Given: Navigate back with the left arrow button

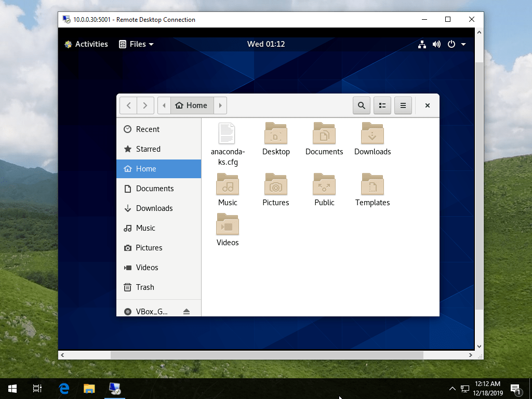Looking at the screenshot, I should [x=128, y=105].
